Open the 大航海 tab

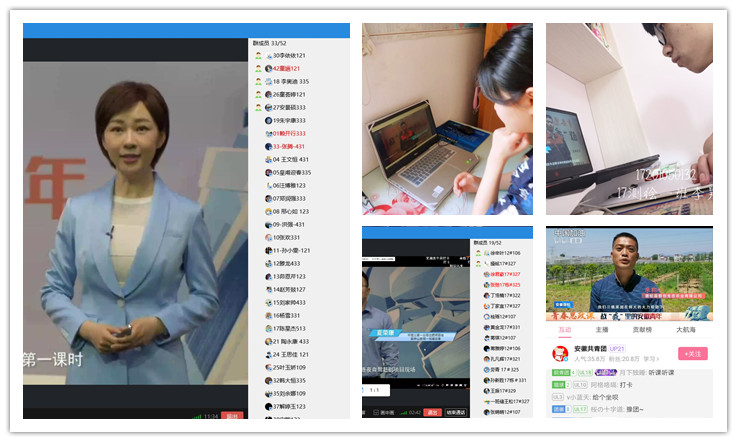pos(686,328)
